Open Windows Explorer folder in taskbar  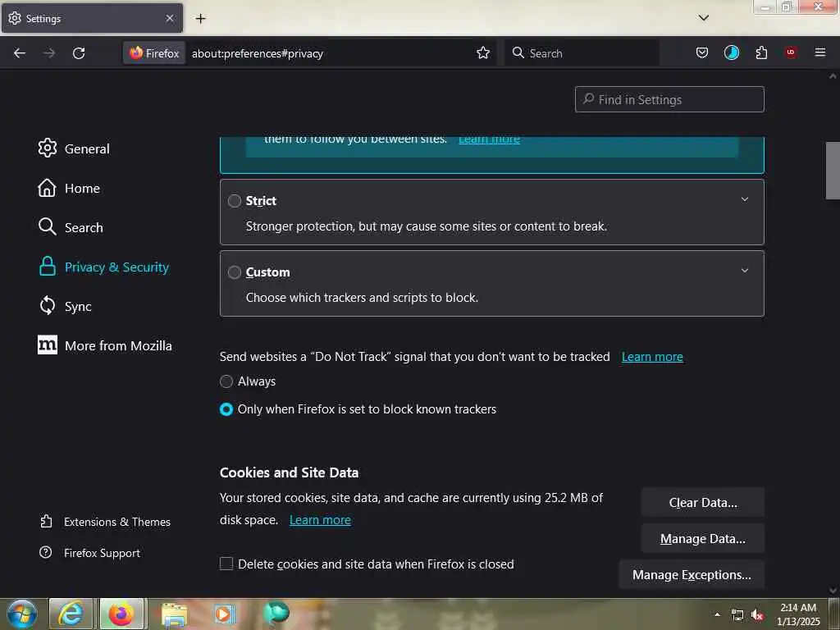pos(174,614)
